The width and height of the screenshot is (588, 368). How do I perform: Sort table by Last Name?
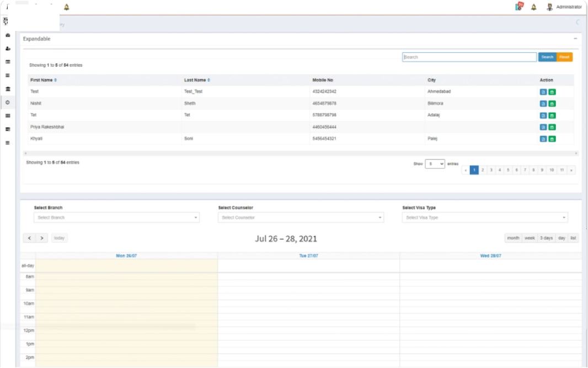tap(209, 81)
